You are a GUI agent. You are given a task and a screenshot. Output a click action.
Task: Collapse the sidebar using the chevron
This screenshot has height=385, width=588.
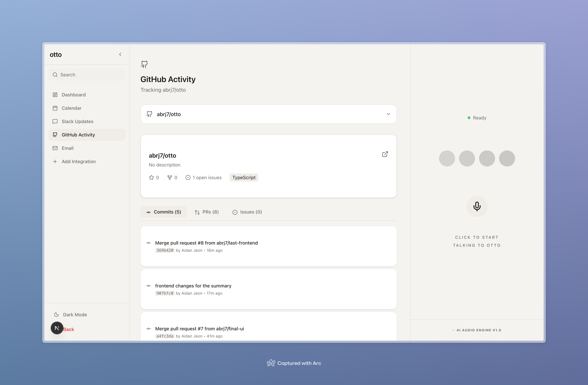120,54
